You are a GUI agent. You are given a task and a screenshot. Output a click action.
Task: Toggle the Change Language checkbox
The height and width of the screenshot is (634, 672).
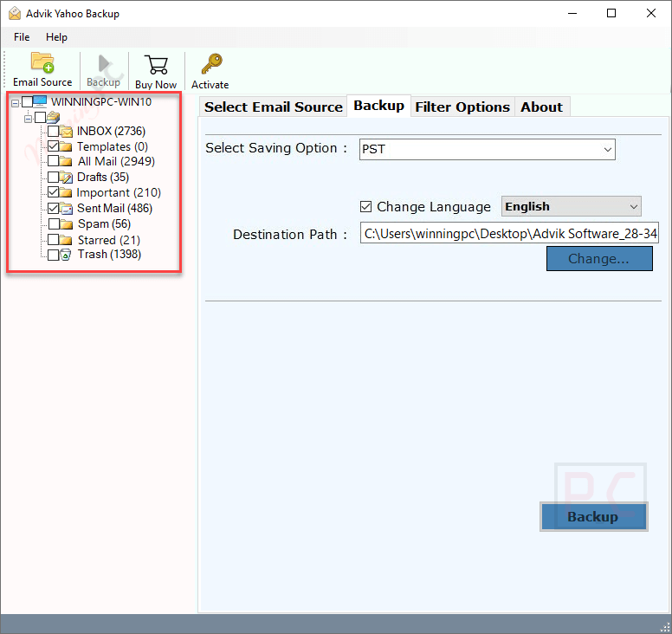tap(365, 207)
